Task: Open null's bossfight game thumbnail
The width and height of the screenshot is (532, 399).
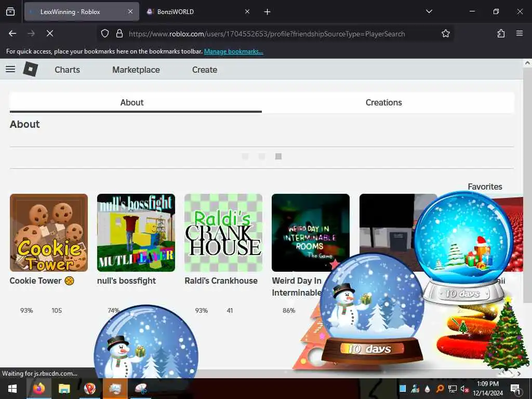Action: click(136, 233)
